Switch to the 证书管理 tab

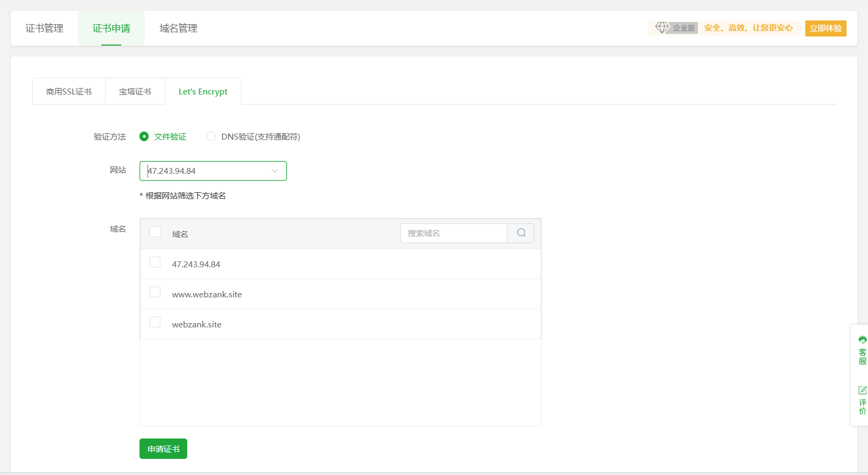coord(45,28)
